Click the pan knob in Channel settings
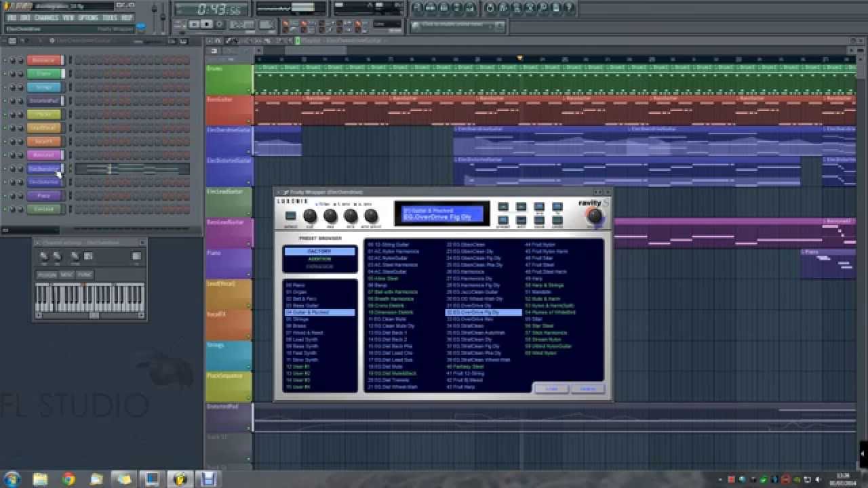The image size is (868, 488). point(44,256)
